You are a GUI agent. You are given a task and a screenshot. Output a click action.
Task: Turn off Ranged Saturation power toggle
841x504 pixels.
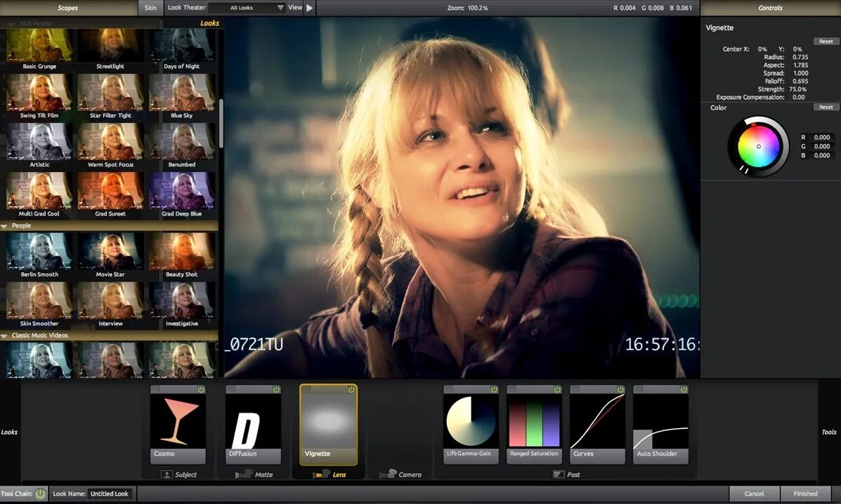click(x=557, y=390)
